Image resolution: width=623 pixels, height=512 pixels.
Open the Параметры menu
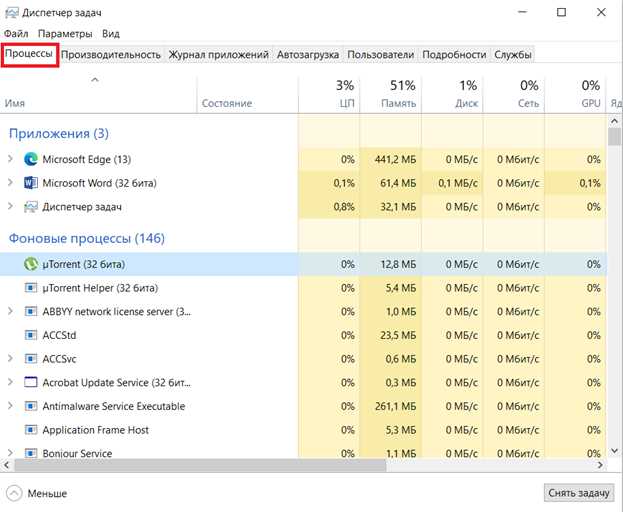point(65,34)
